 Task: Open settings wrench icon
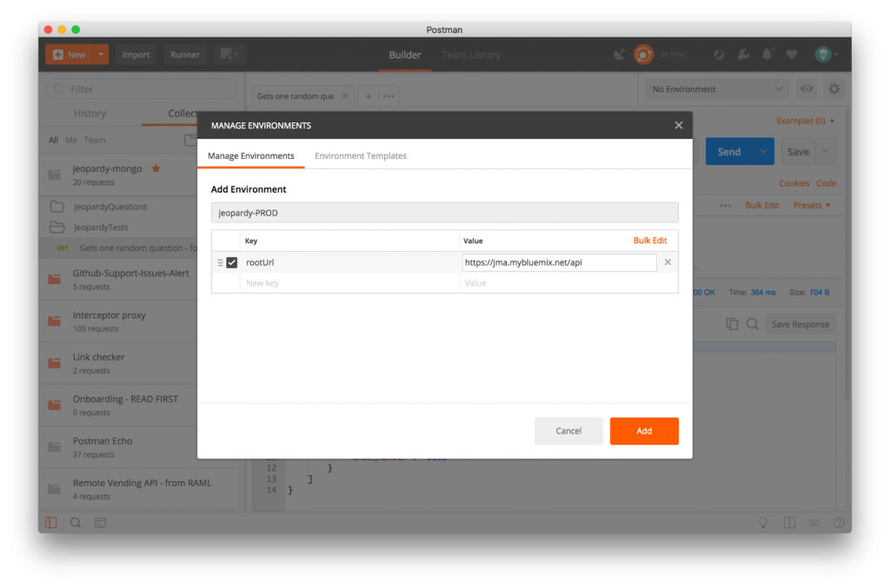pyautogui.click(x=742, y=55)
